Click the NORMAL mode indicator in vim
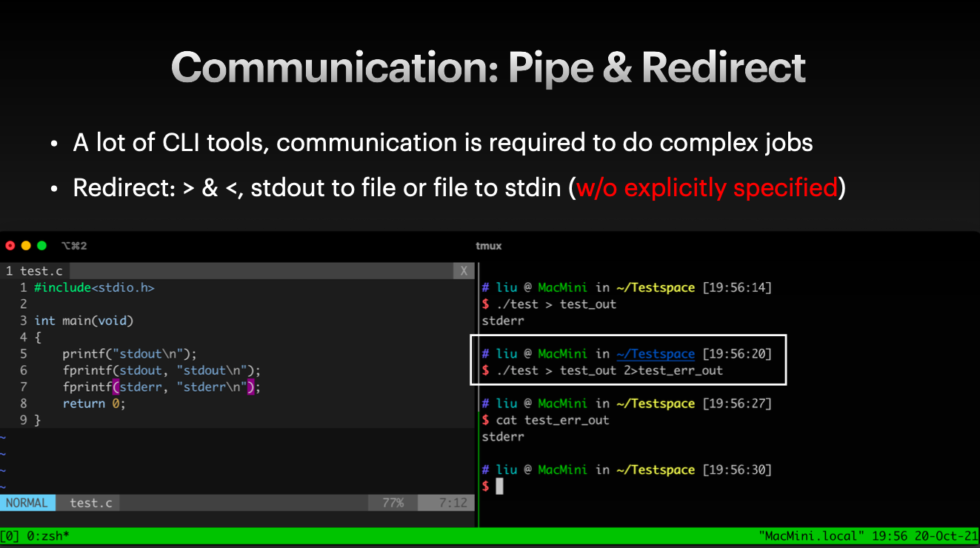The width and height of the screenshot is (980, 548). [x=27, y=503]
